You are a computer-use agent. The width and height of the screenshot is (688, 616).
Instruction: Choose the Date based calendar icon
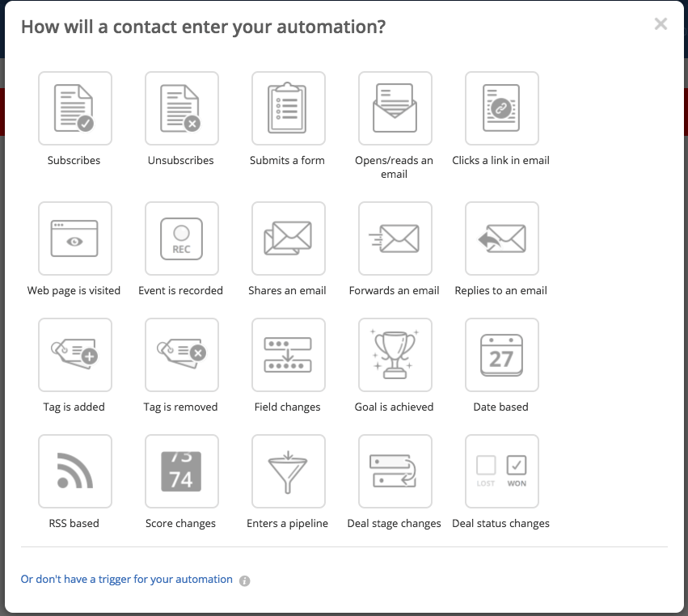point(501,355)
